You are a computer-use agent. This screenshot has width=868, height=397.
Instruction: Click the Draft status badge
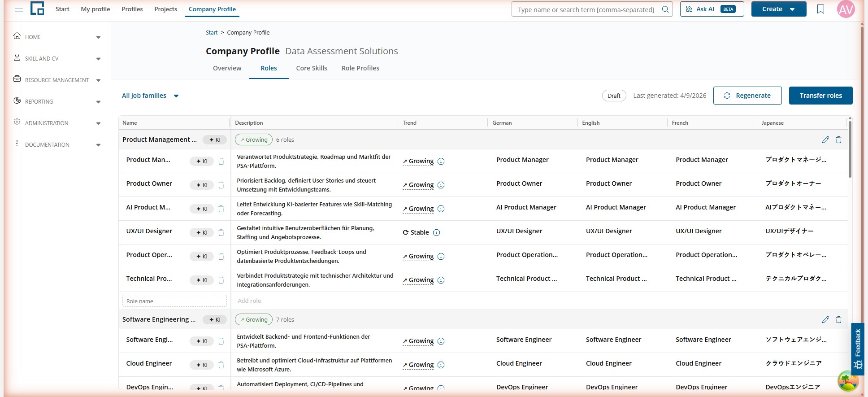click(x=614, y=96)
